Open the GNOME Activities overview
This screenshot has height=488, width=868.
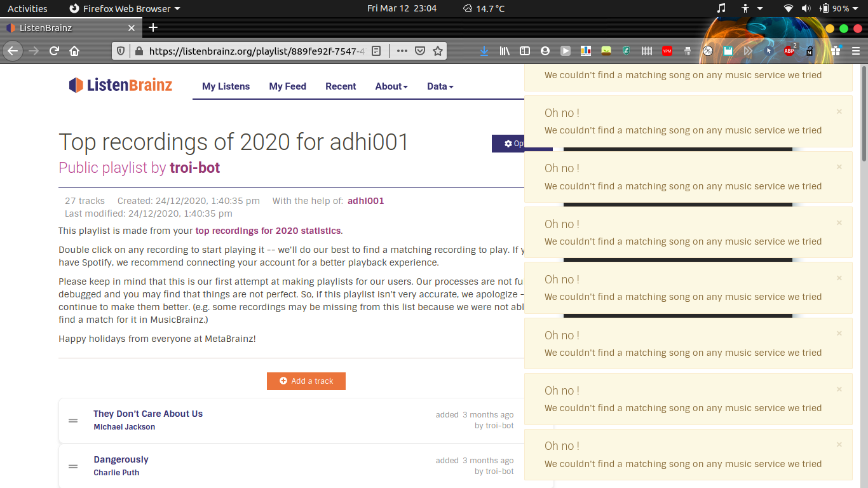[x=27, y=8]
